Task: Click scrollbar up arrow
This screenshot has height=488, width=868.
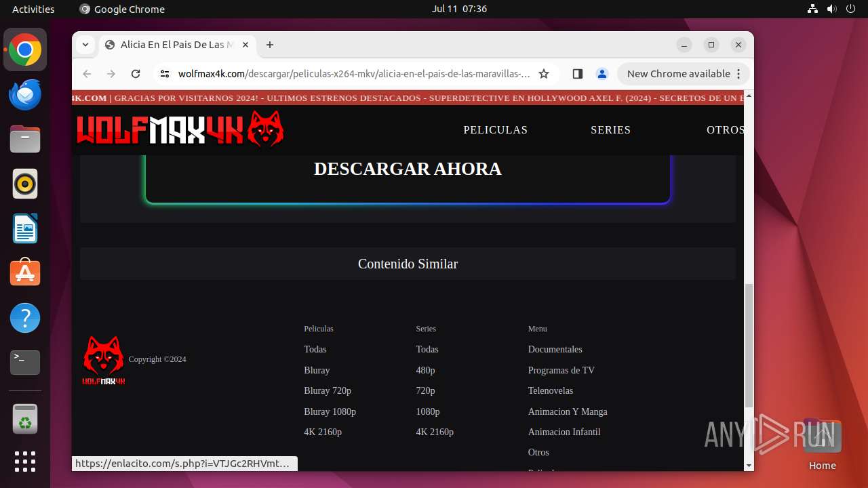Action: click(749, 95)
